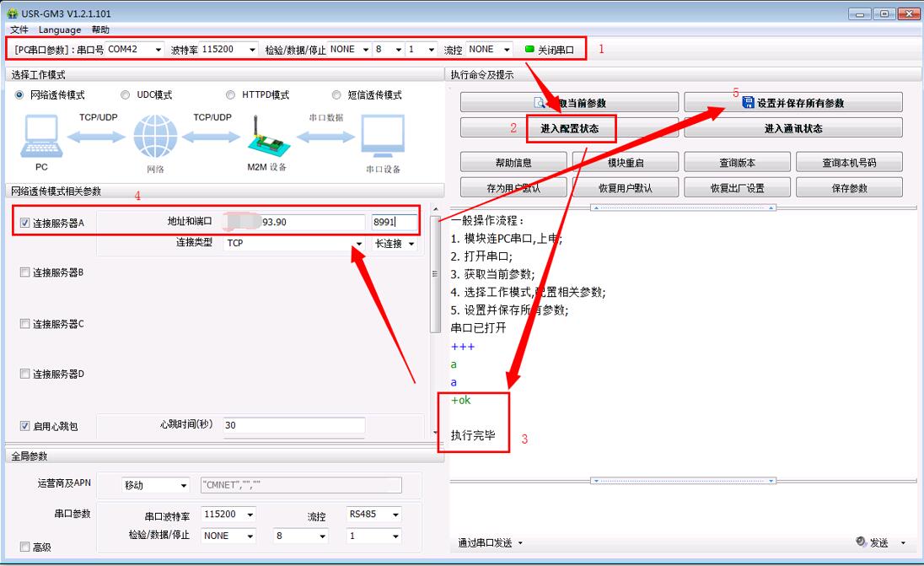The width and height of the screenshot is (924, 566).
Task: Click the port input field showing 8991
Action: tap(394, 223)
